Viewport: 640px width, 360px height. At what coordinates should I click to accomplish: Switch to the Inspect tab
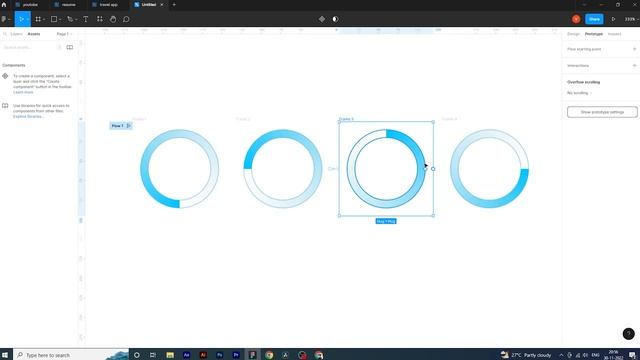click(614, 34)
